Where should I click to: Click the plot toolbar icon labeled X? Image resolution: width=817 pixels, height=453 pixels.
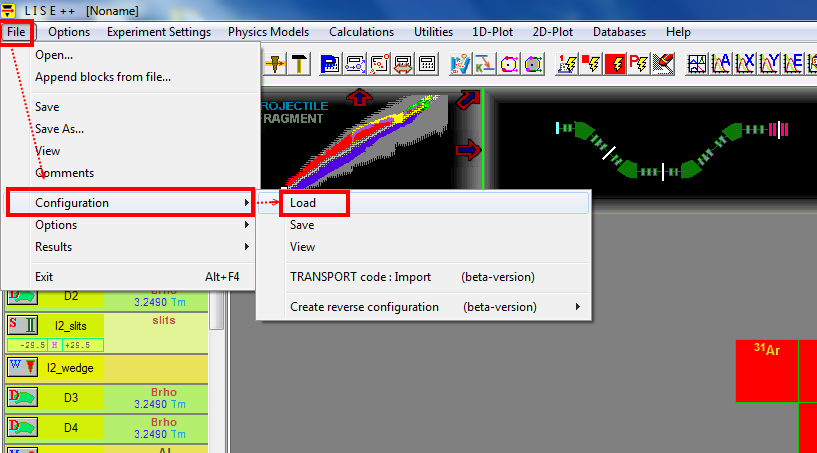(x=745, y=64)
